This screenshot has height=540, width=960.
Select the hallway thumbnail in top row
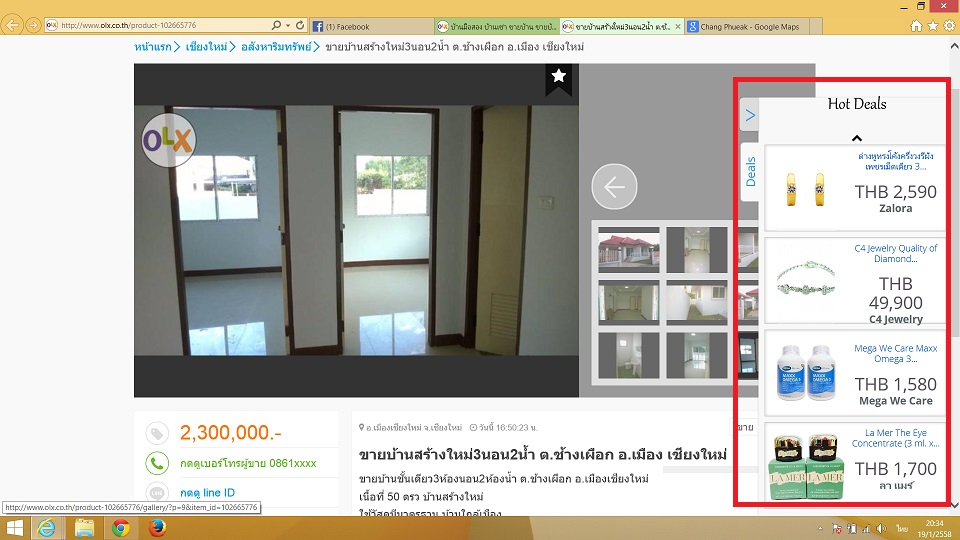(697, 250)
